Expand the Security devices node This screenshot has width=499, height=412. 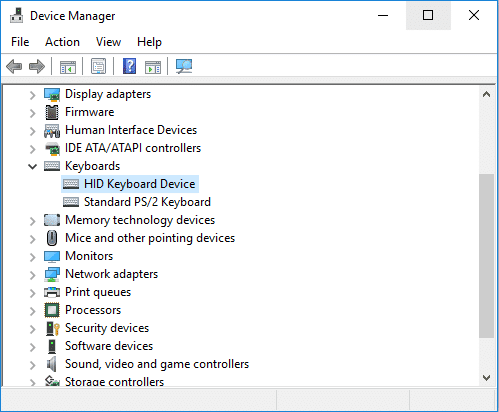pyautogui.click(x=32, y=329)
